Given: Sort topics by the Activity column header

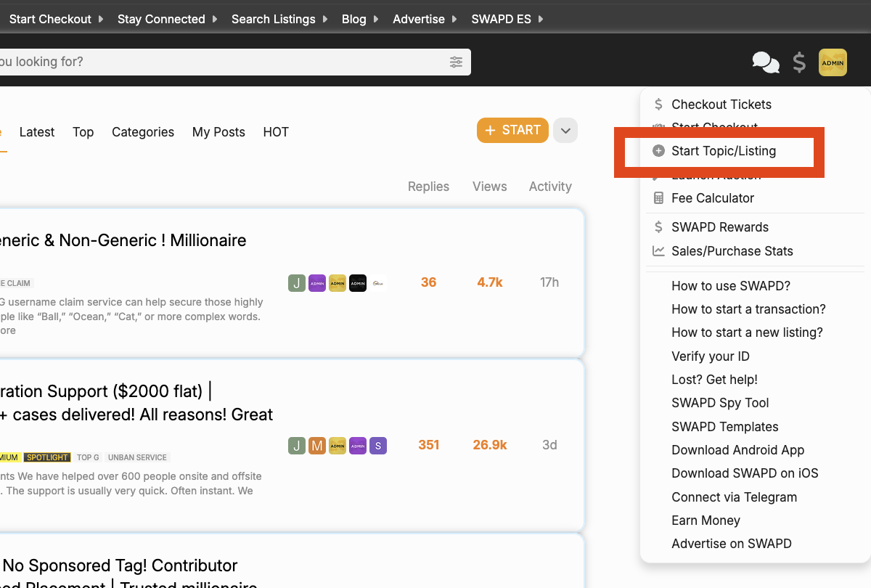Looking at the screenshot, I should click(550, 187).
